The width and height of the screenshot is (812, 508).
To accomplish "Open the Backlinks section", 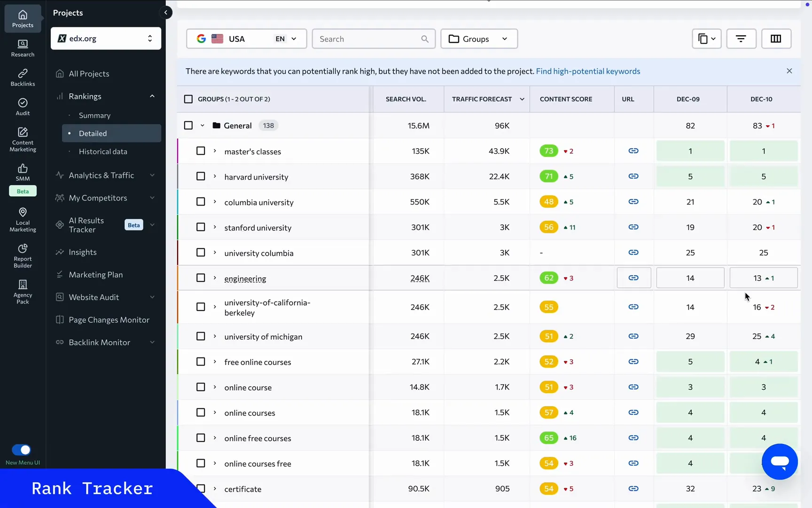I will pos(22,77).
